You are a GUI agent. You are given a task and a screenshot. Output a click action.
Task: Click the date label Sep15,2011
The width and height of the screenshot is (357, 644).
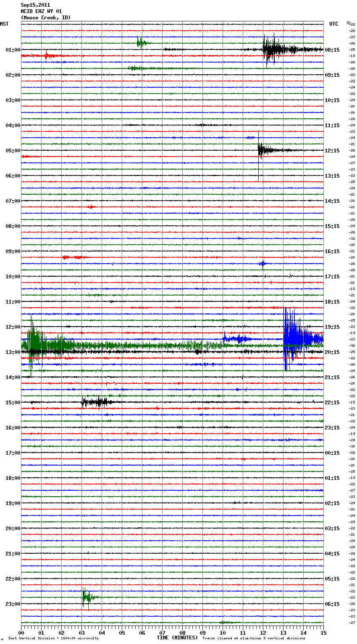click(35, 5)
